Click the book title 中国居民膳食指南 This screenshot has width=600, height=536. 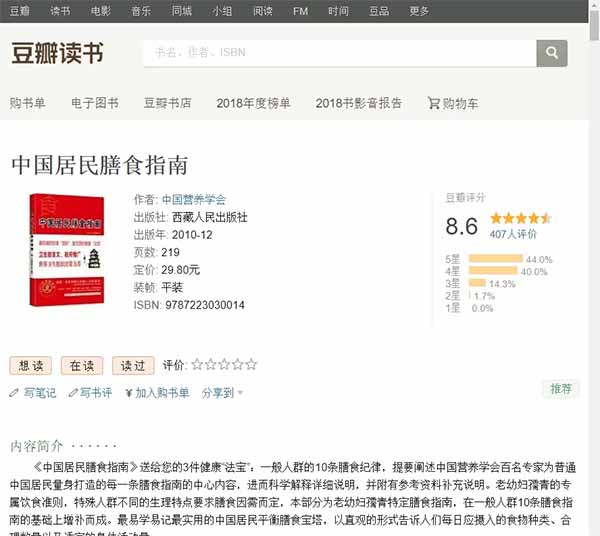[x=99, y=165]
